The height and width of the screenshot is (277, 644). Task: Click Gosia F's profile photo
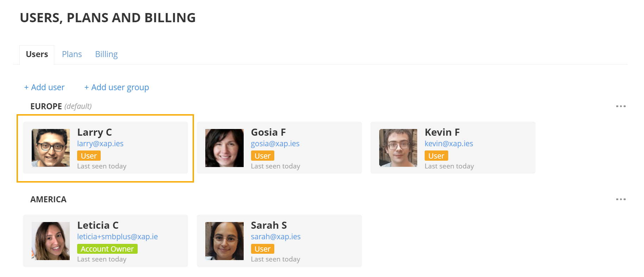click(x=224, y=148)
